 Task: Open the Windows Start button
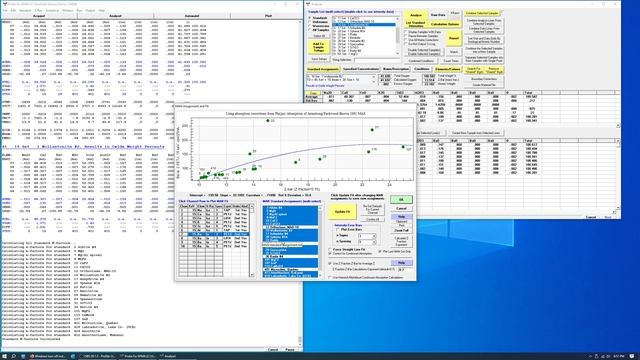(4, 356)
